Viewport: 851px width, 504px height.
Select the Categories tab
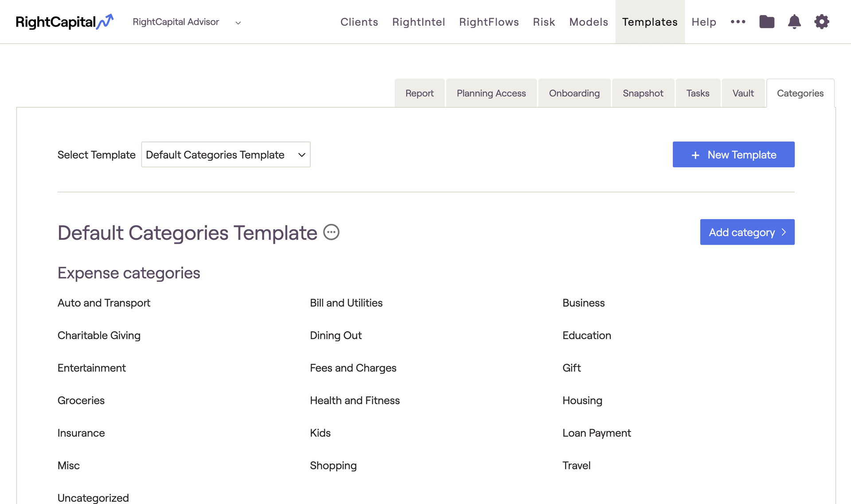click(800, 93)
